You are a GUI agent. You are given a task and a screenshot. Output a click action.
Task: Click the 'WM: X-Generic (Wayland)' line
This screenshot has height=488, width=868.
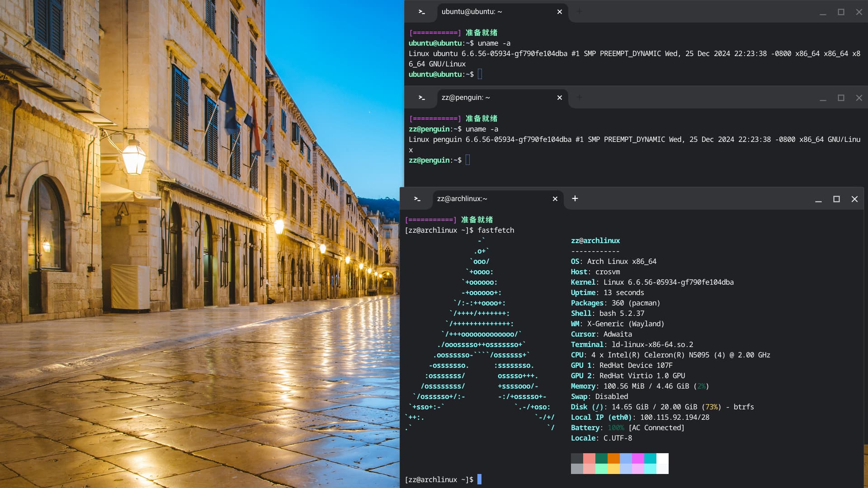(x=618, y=324)
